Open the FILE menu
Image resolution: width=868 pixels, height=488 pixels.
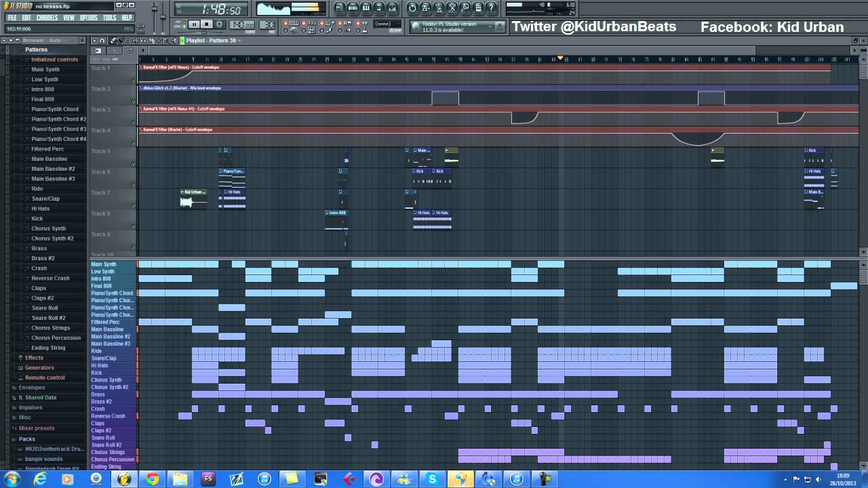tap(12, 18)
